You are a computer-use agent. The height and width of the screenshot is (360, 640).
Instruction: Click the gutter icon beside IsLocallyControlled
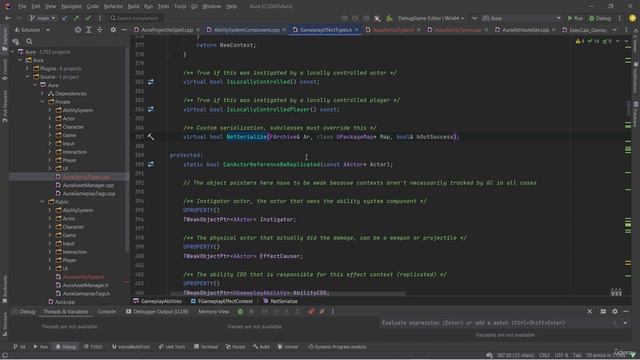click(151, 82)
